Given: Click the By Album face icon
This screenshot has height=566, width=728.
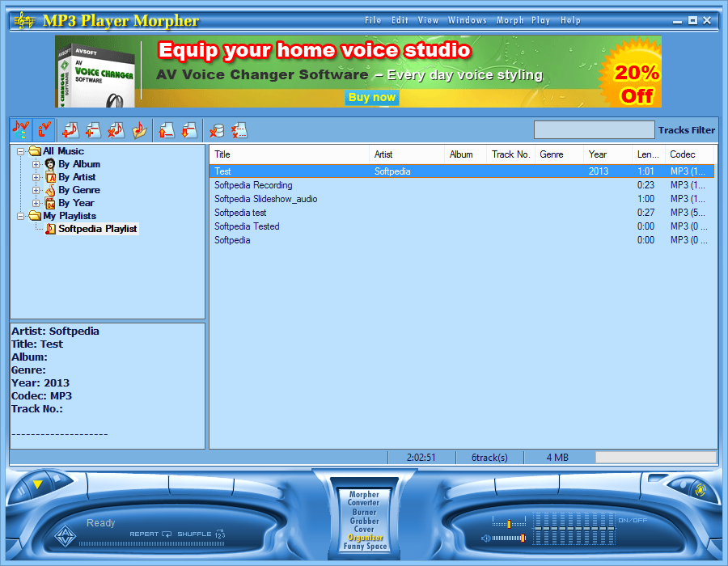Looking at the screenshot, I should point(50,164).
